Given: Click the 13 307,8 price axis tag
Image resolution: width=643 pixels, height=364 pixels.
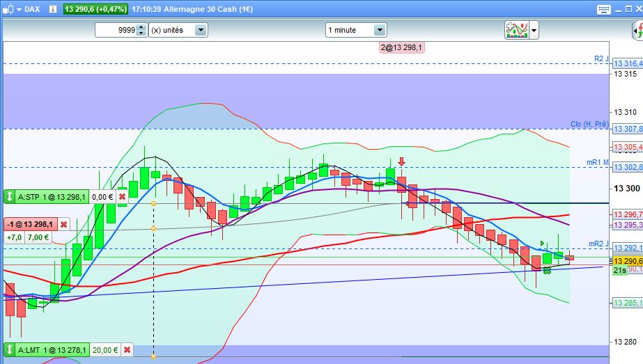Looking at the screenshot, I should coord(628,129).
